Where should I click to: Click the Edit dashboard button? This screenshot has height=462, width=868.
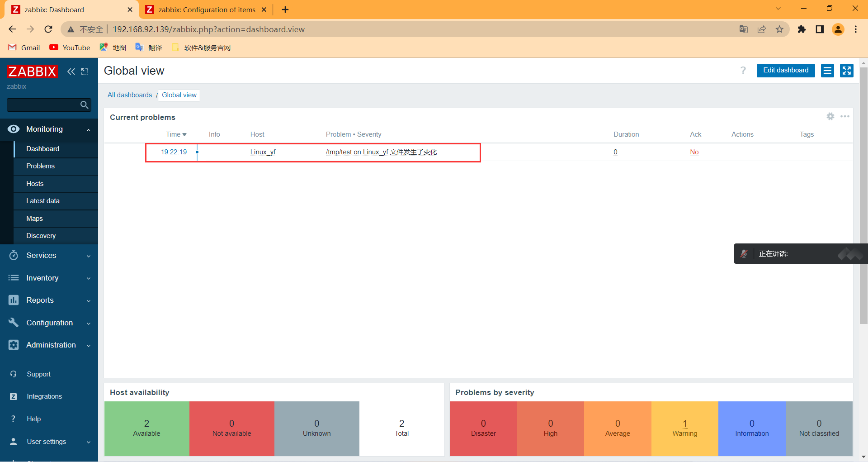(786, 70)
